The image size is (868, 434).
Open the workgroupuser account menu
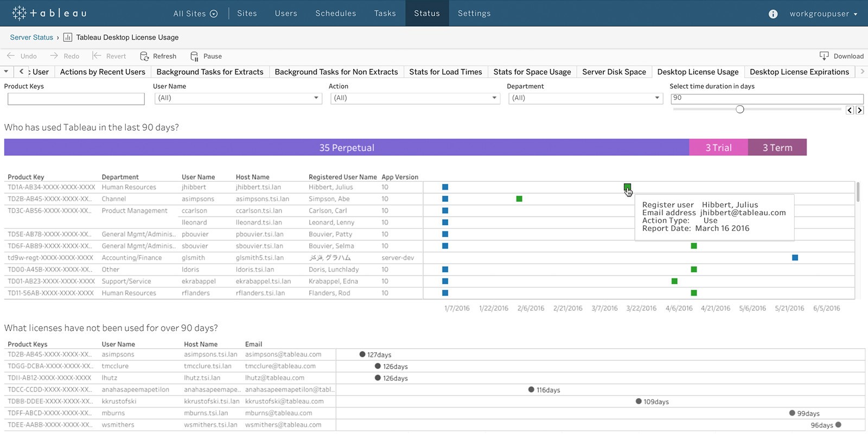point(824,14)
